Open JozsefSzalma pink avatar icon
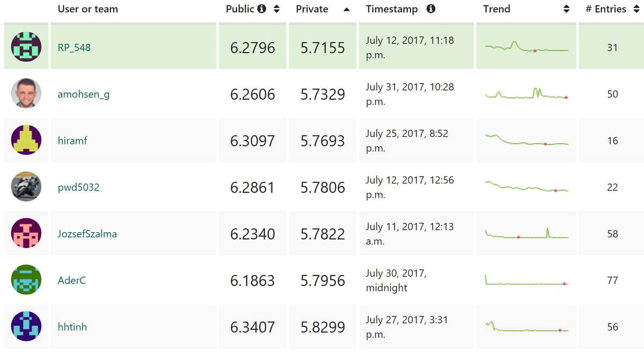The height and width of the screenshot is (355, 644). 26,233
